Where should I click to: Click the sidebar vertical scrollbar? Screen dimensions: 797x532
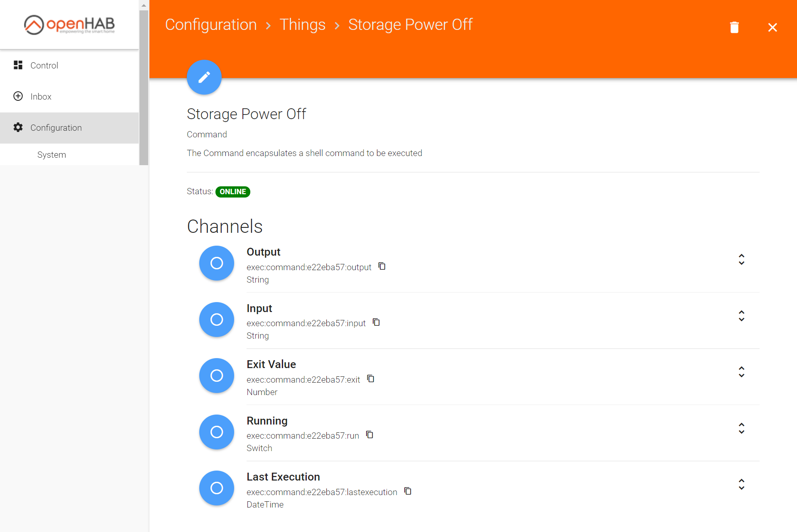[144, 87]
